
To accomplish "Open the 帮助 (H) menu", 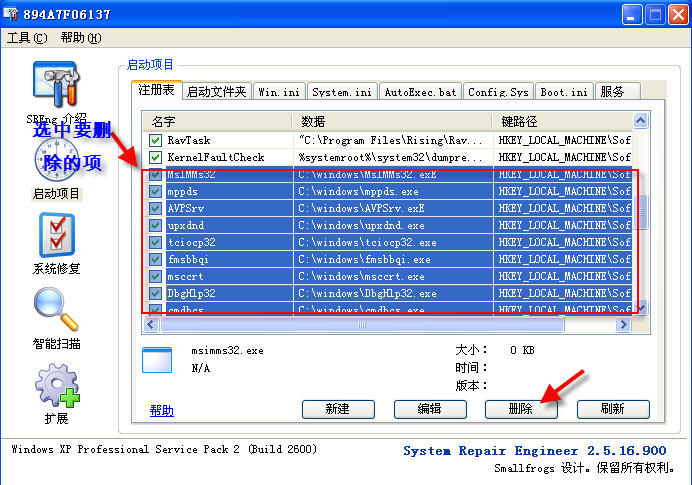I will (81, 38).
